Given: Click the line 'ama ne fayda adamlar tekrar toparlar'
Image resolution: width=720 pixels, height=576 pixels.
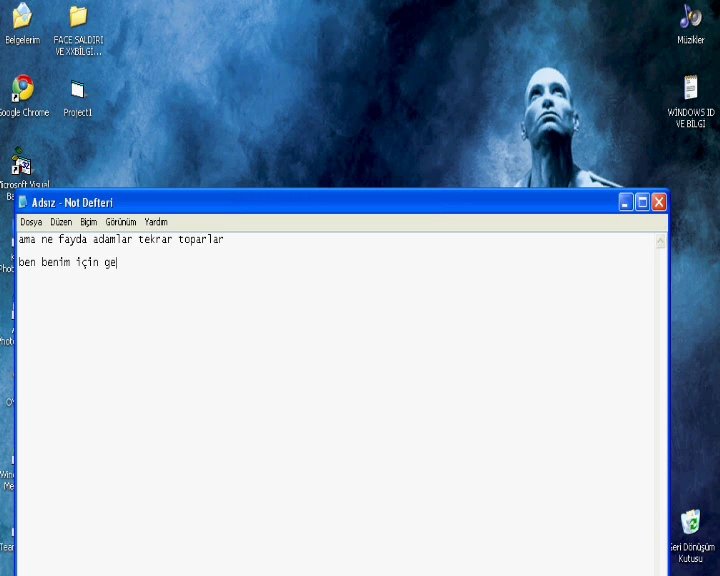Looking at the screenshot, I should (x=121, y=239).
